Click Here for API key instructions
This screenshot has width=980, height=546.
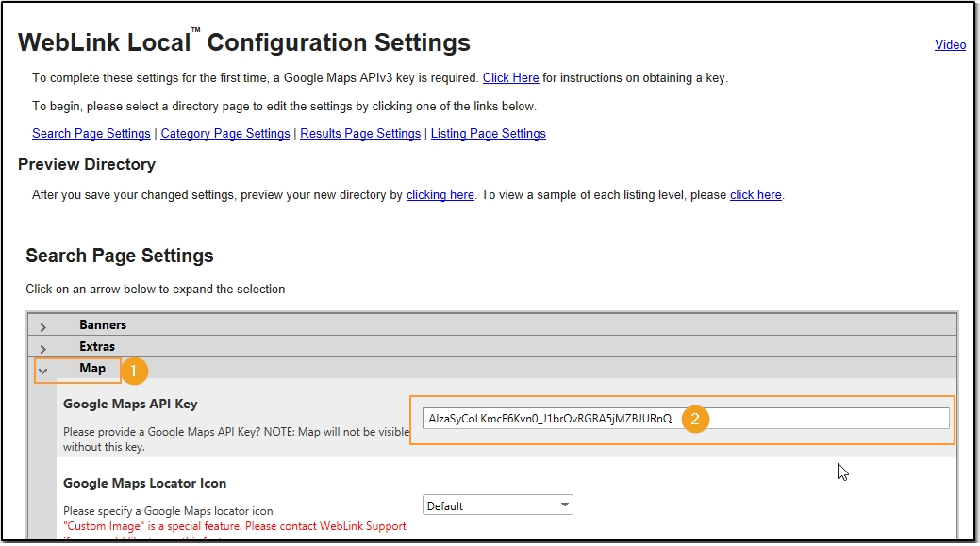[511, 78]
